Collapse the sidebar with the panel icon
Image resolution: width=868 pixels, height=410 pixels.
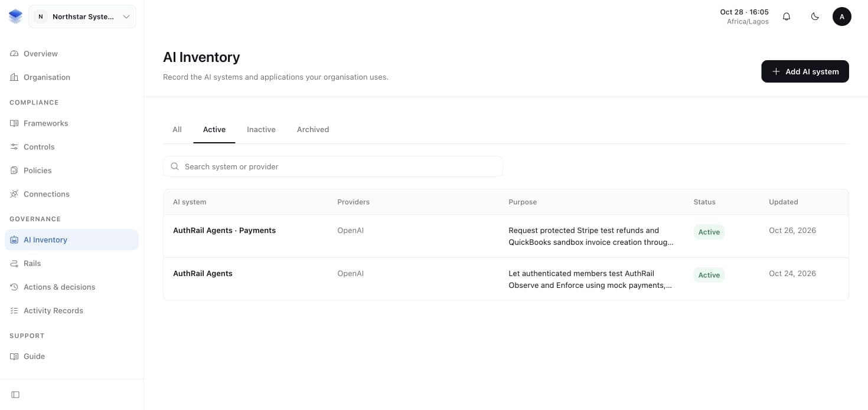coord(15,395)
